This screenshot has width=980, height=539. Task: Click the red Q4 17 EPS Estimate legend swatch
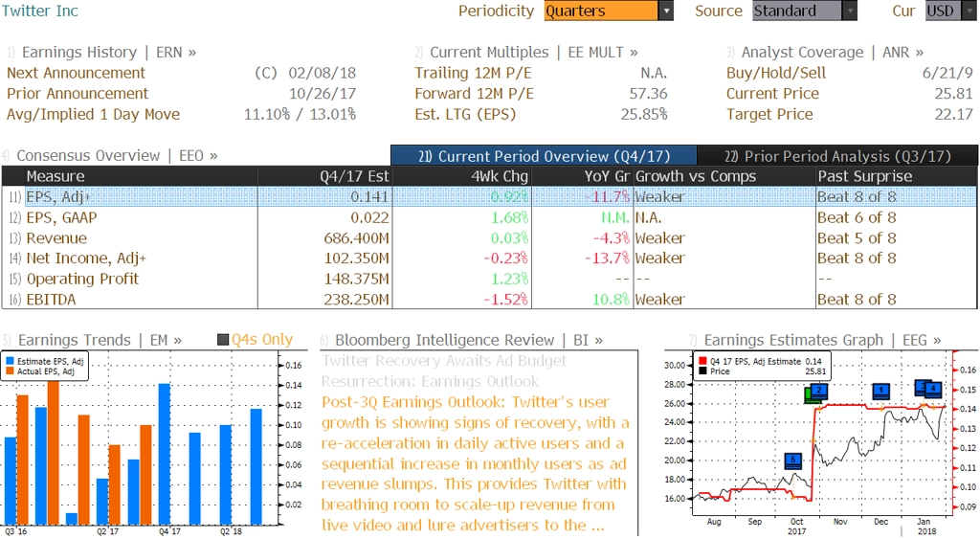pyautogui.click(x=703, y=361)
